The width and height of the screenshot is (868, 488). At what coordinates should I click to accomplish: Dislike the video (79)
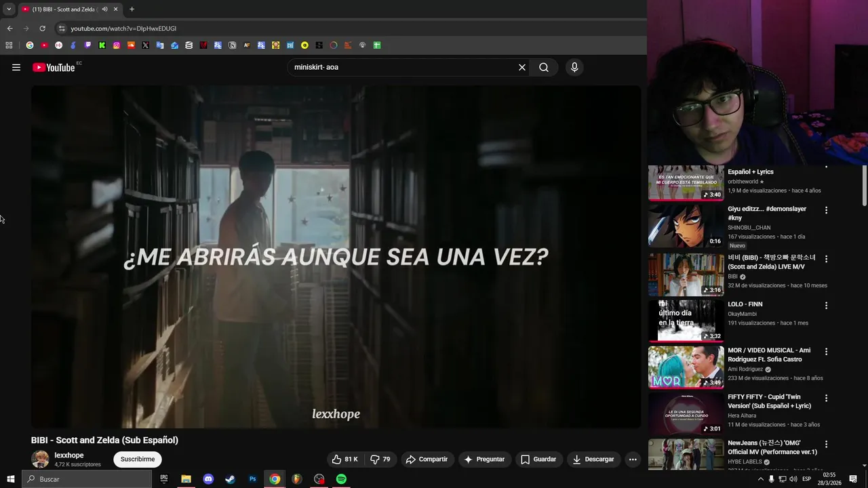(x=380, y=459)
